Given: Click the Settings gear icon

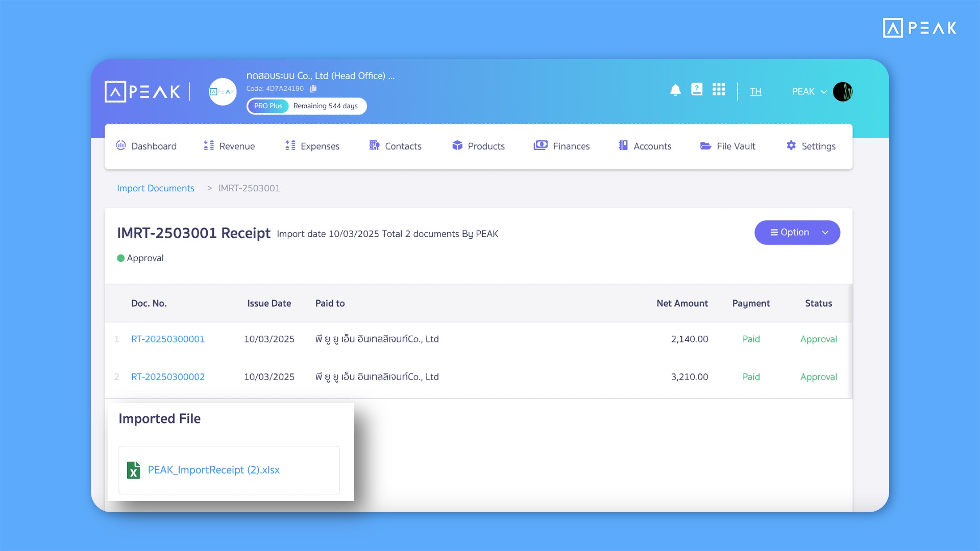Looking at the screenshot, I should click(791, 146).
